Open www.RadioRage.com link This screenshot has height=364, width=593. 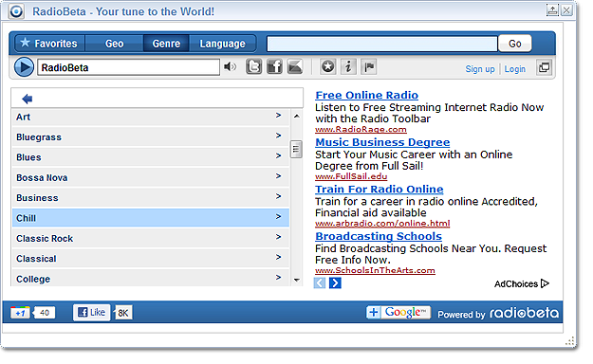point(361,129)
